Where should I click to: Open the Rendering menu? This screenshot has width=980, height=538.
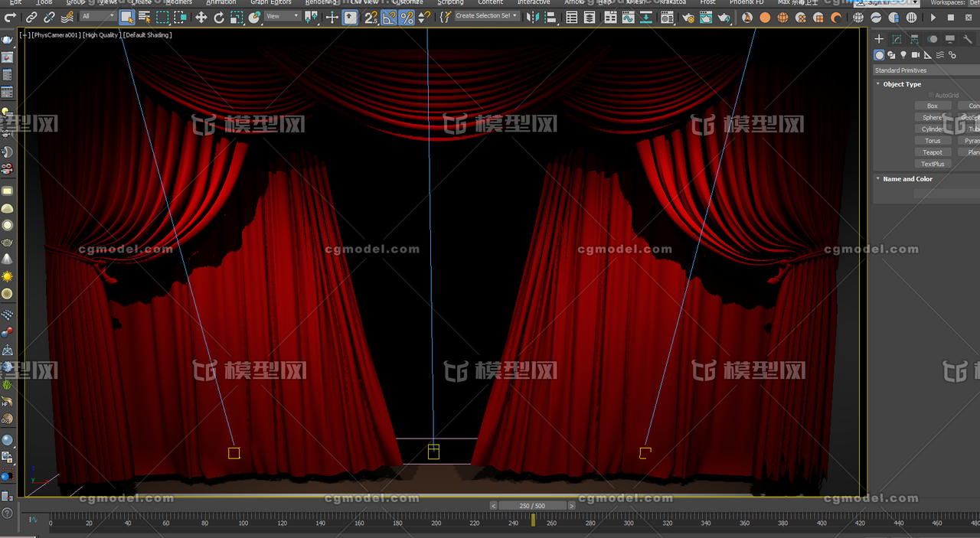(x=321, y=2)
